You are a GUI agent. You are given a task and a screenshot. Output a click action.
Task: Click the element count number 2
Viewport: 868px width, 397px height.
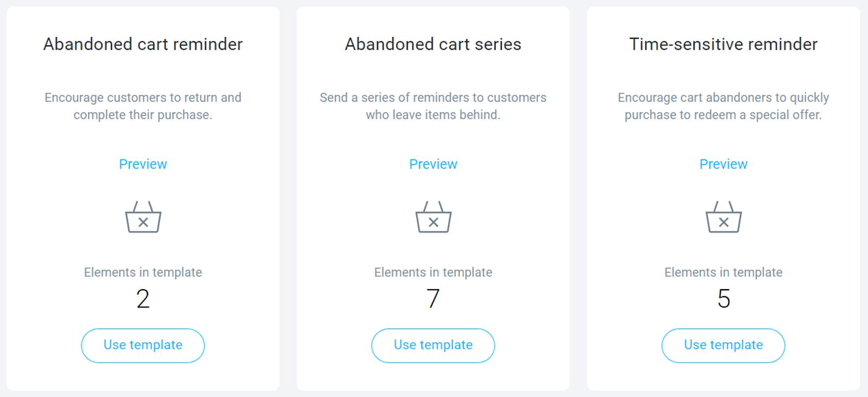[143, 299]
